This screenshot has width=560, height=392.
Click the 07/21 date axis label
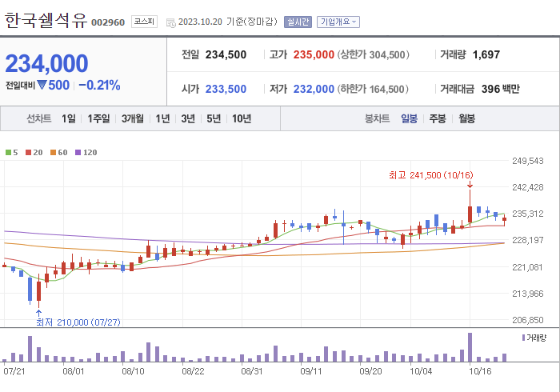pos(14,371)
